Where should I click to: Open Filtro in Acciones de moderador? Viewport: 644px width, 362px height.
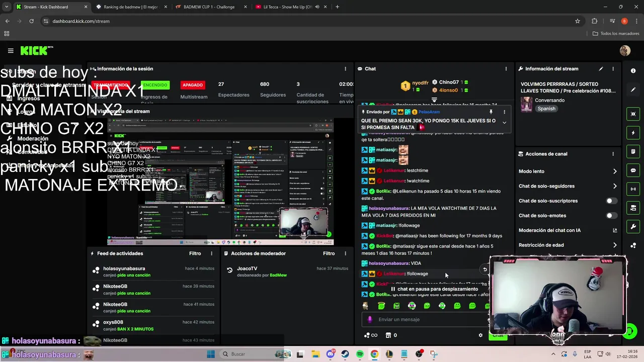pyautogui.click(x=329, y=253)
